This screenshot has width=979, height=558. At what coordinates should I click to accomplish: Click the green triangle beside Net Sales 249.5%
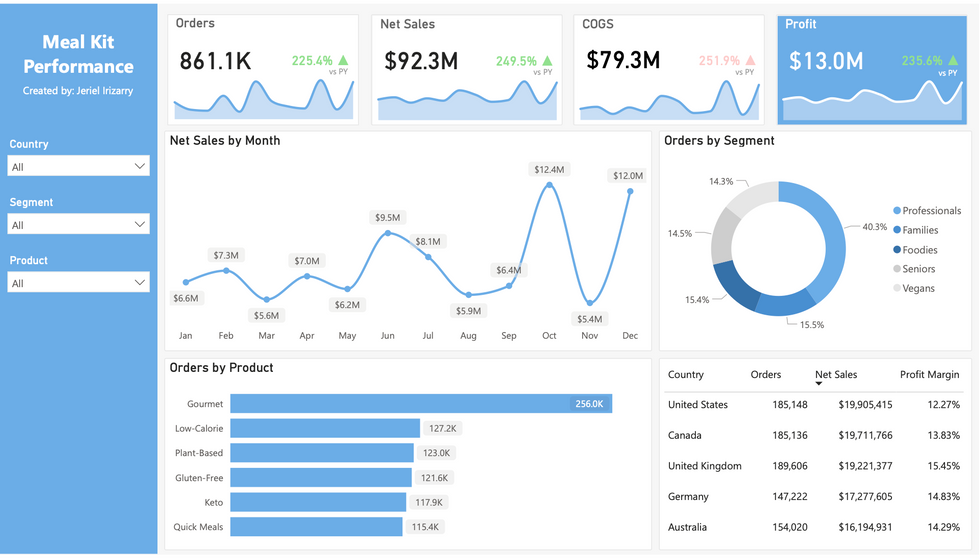548,61
